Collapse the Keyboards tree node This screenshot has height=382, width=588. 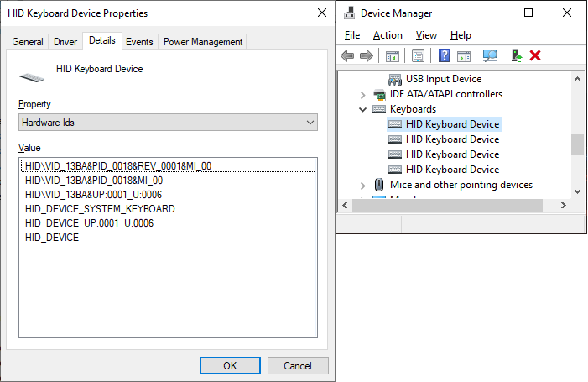362,109
